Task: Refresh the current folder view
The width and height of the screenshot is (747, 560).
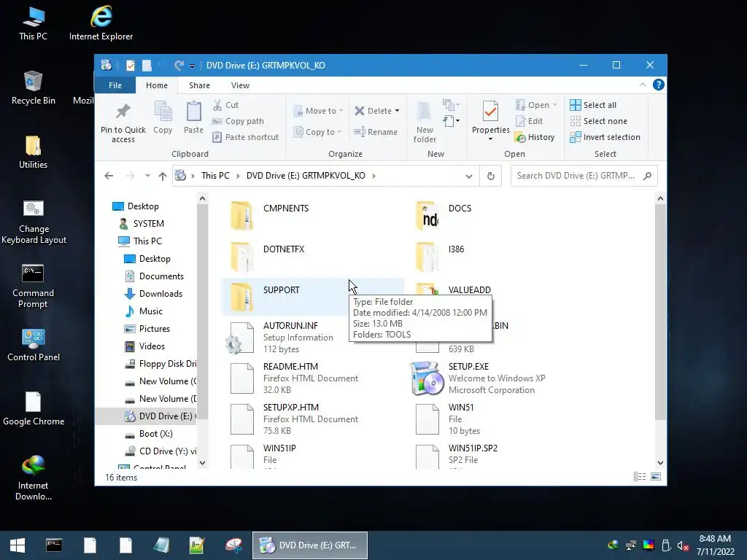Action: click(491, 176)
